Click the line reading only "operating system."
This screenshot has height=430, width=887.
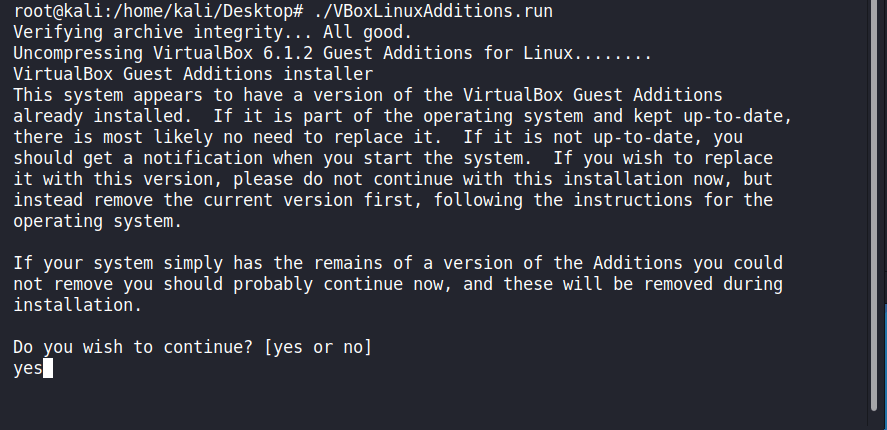[97, 221]
